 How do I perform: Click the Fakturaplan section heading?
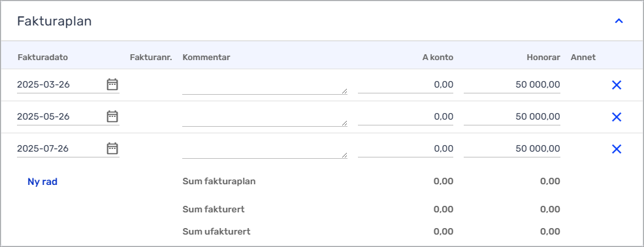coord(54,22)
